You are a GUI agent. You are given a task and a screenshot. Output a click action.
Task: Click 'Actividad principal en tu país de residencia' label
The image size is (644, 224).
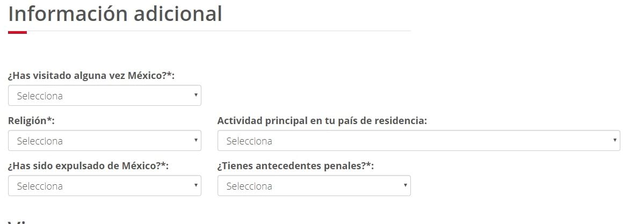coord(322,121)
